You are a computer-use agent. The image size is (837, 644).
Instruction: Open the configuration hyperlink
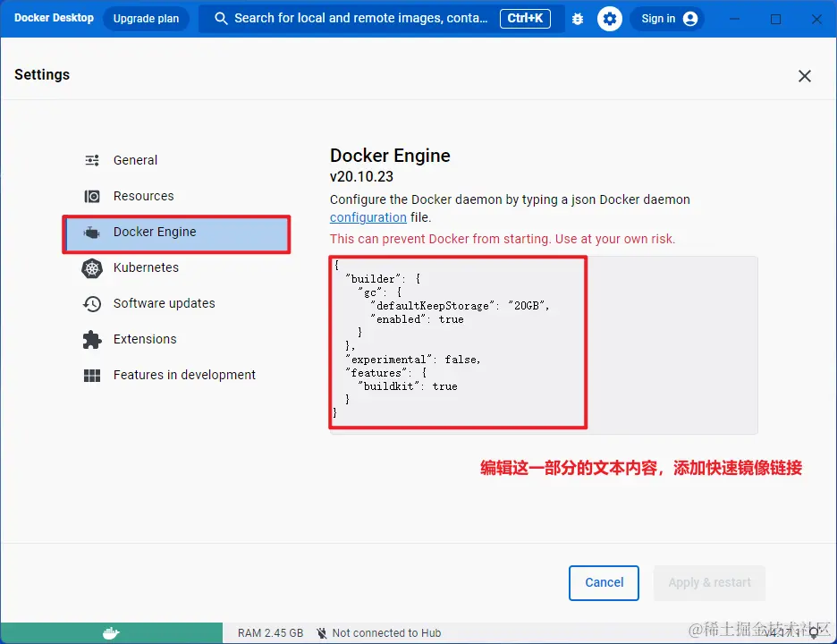click(x=368, y=217)
